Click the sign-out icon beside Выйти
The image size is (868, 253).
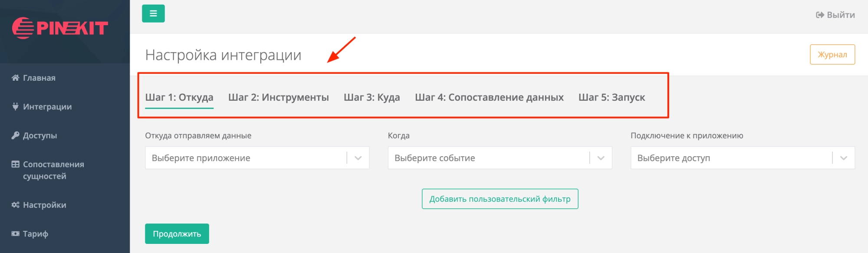tap(820, 15)
